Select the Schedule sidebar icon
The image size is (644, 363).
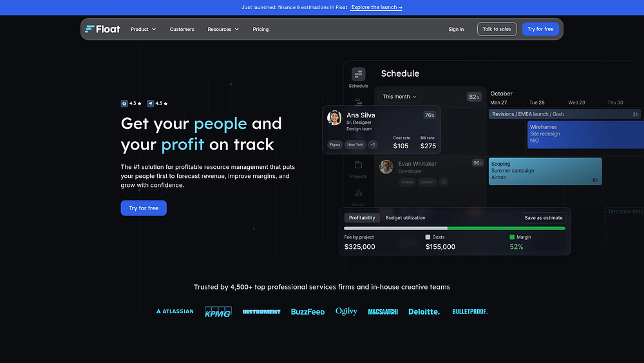click(358, 74)
